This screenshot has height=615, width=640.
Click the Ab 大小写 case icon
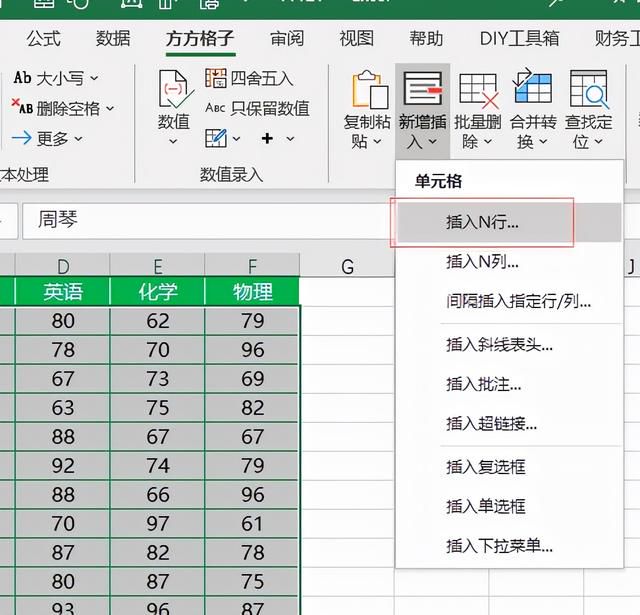click(22, 78)
